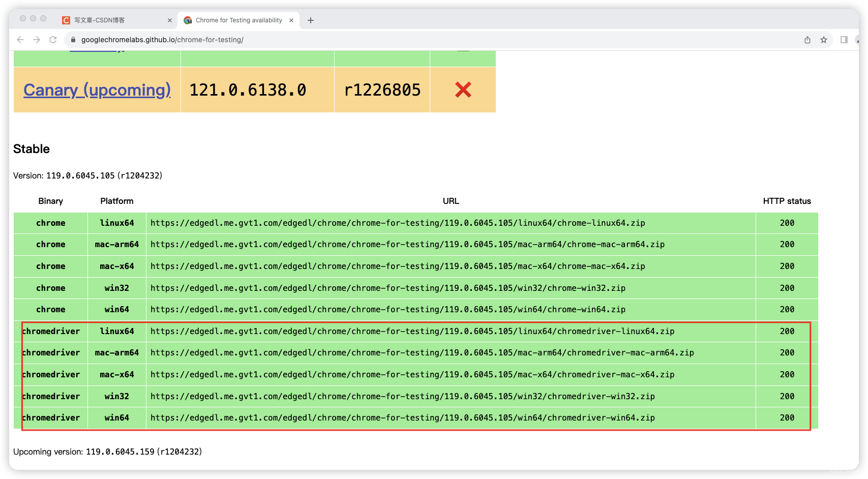Bookmark this page with the star icon

824,40
